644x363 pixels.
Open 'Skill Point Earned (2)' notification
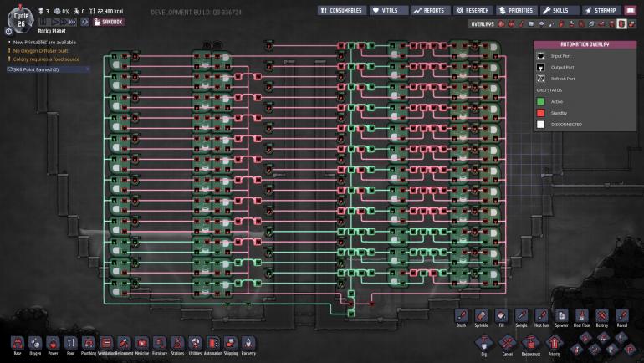[48, 69]
